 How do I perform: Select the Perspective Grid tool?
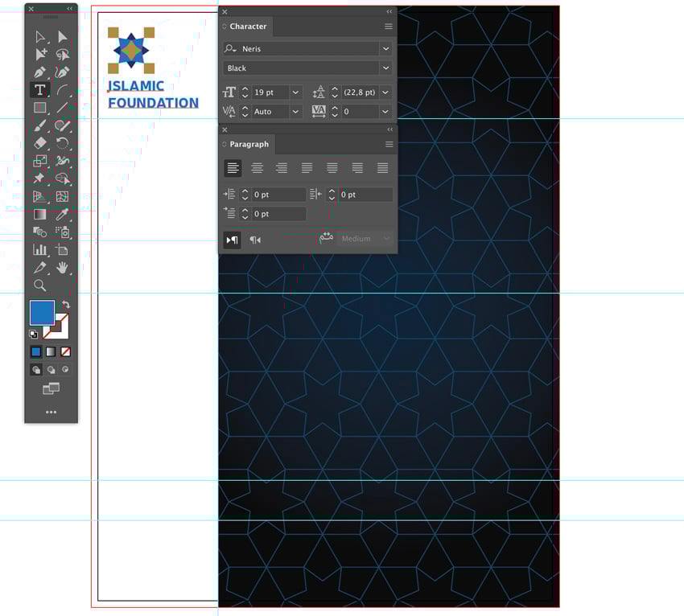point(39,196)
